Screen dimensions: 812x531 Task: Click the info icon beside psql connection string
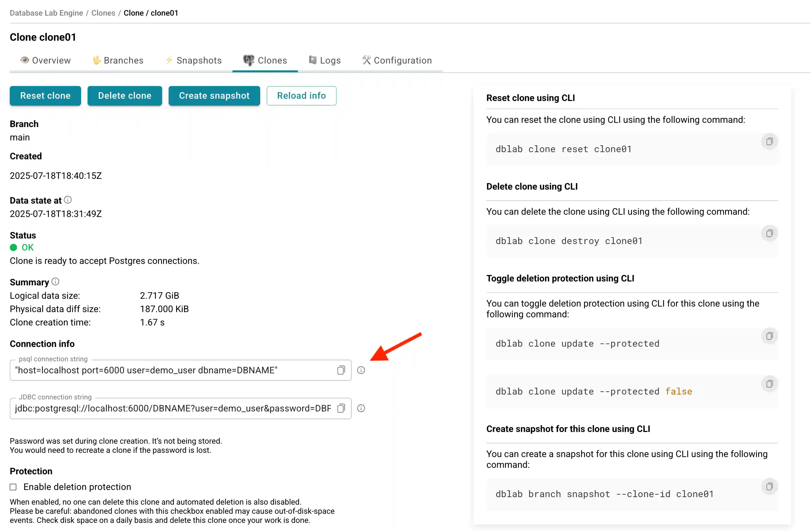(x=361, y=370)
